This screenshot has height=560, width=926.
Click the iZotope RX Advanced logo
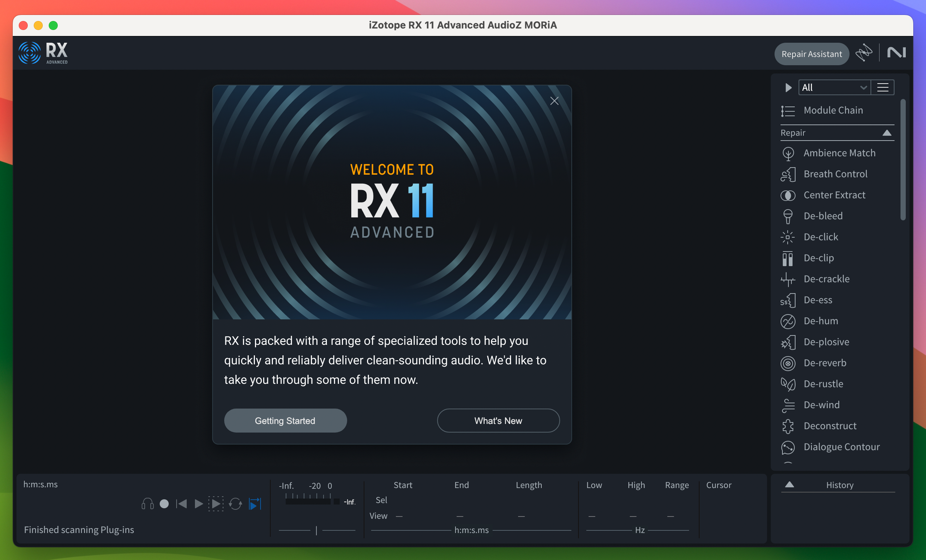43,53
